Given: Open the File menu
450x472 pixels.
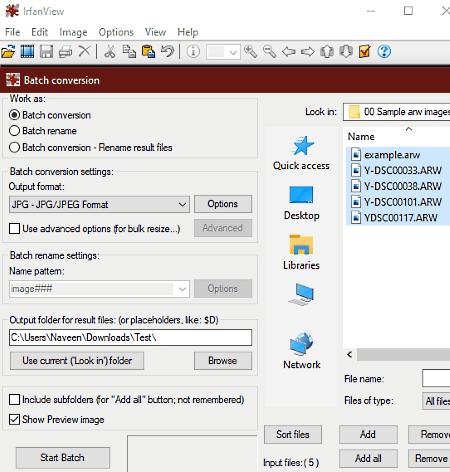Looking at the screenshot, I should (13, 32).
